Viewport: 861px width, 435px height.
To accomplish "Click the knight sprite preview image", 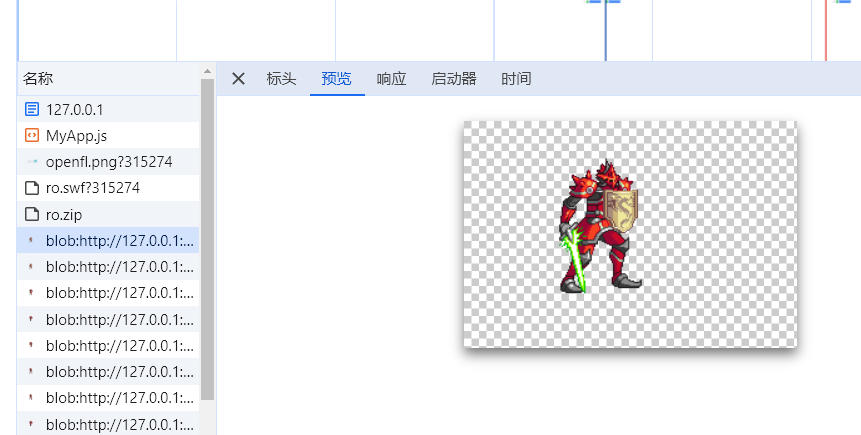I will [x=630, y=234].
